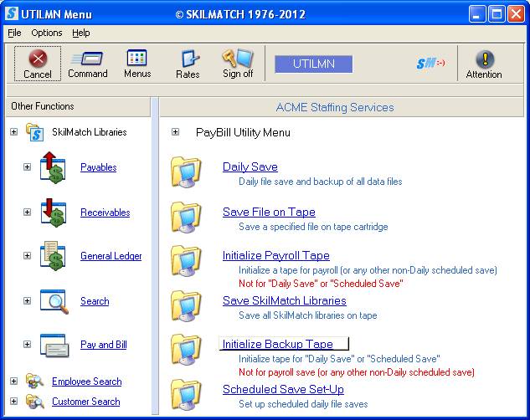
Task: Click the Payables dollar icon
Action: click(53, 167)
